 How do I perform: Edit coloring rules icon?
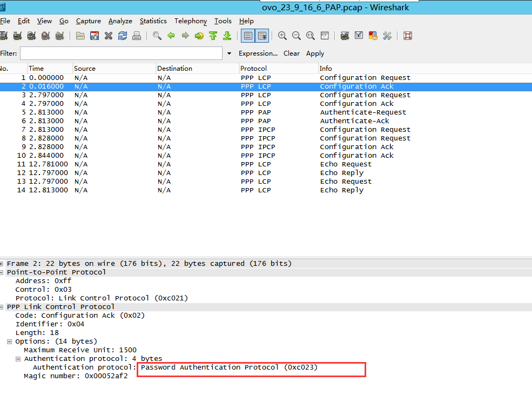click(x=373, y=36)
